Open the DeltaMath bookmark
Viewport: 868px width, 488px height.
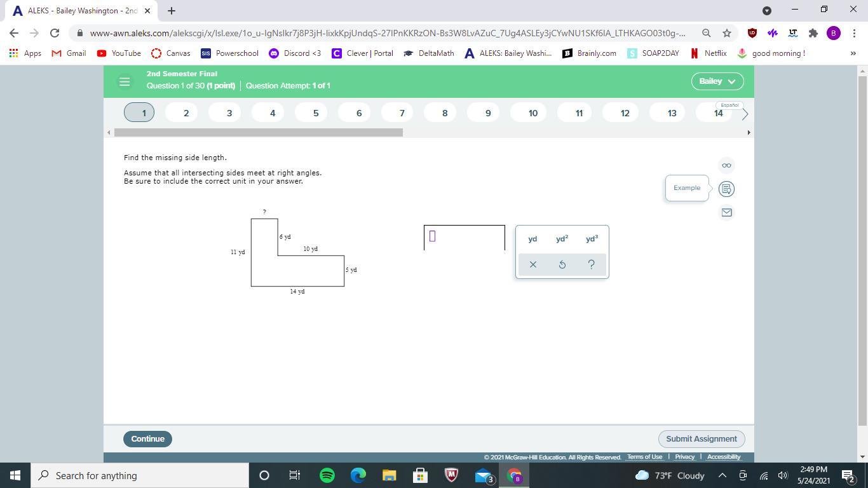click(428, 53)
